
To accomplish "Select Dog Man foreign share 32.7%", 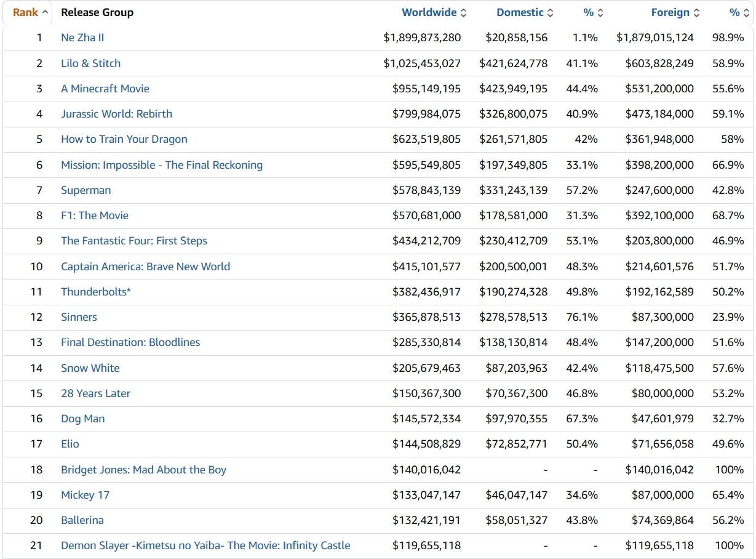I will pos(728,419).
